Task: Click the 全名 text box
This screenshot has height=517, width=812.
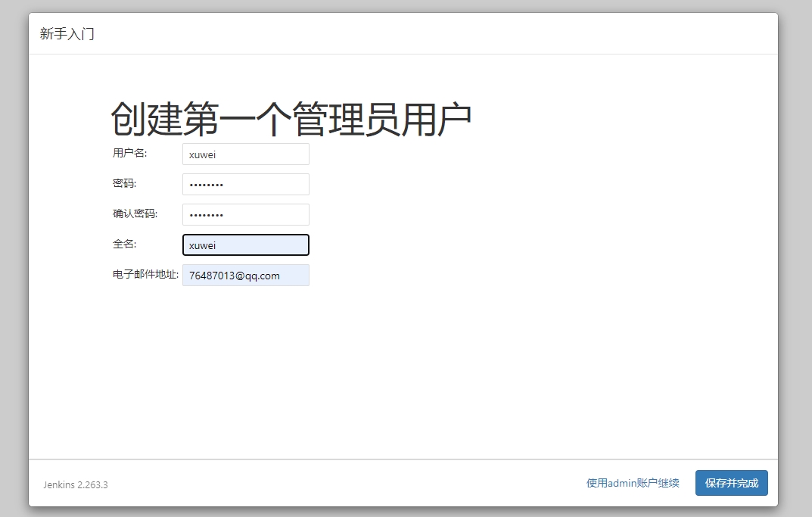Action: [x=245, y=245]
